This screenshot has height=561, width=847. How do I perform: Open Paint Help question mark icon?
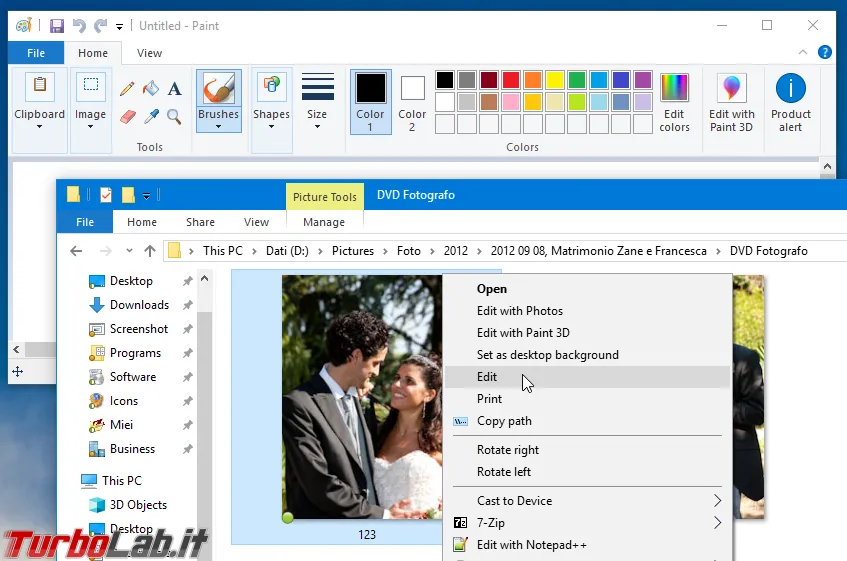[825, 52]
